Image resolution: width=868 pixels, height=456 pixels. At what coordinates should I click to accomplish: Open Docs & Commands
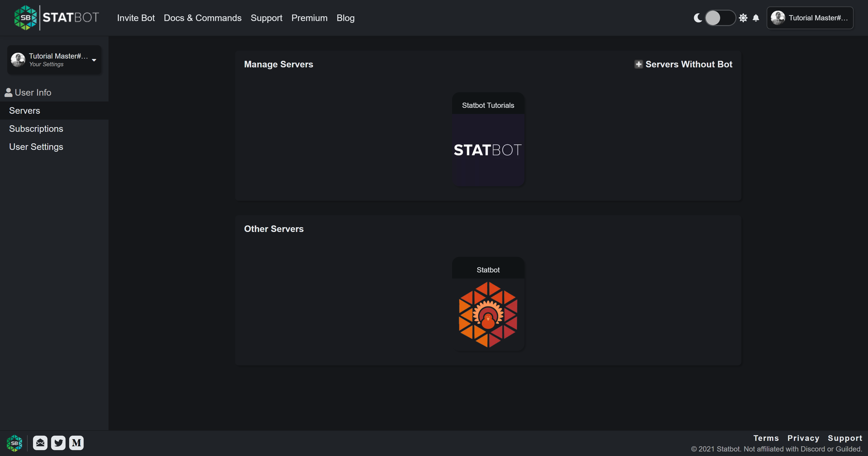pos(203,18)
